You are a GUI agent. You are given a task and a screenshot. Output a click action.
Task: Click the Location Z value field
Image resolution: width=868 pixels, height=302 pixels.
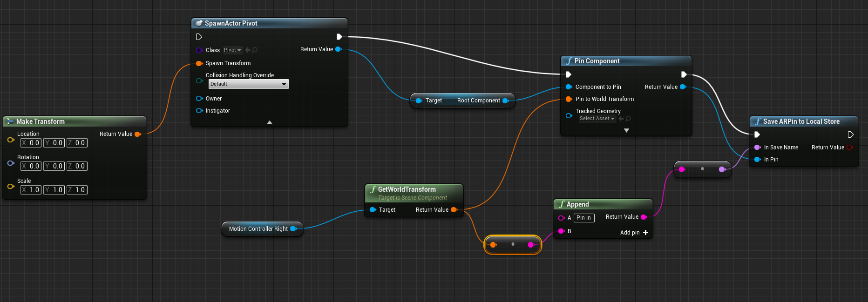tap(77, 143)
